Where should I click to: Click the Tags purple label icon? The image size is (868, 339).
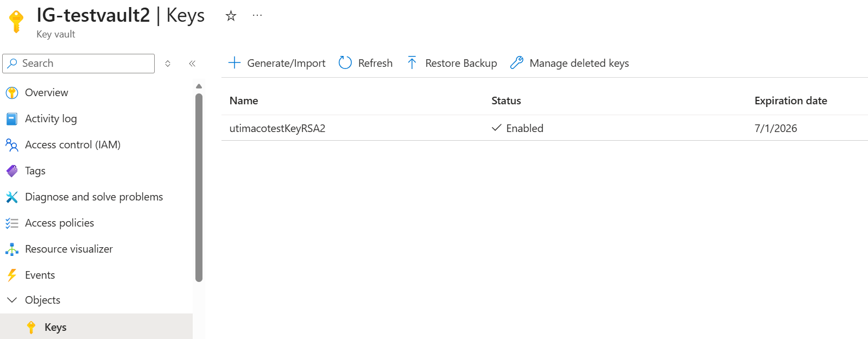(x=12, y=171)
